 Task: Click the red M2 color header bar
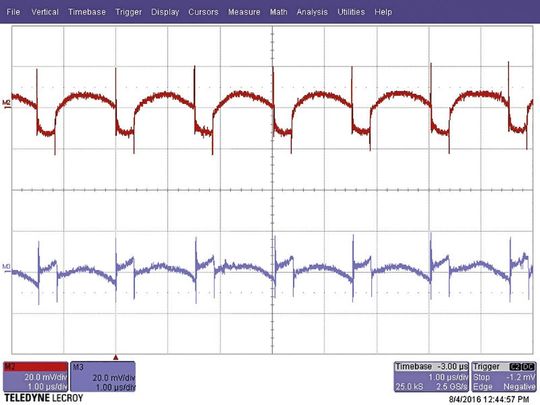point(36,367)
